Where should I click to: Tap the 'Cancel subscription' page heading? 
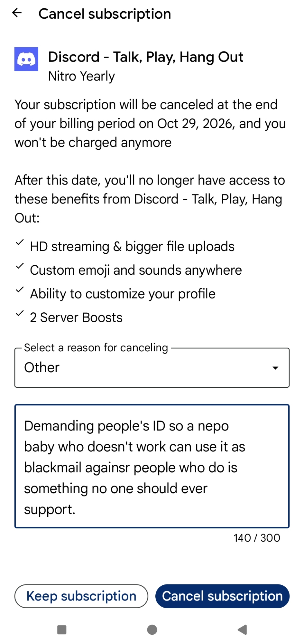coord(105,14)
